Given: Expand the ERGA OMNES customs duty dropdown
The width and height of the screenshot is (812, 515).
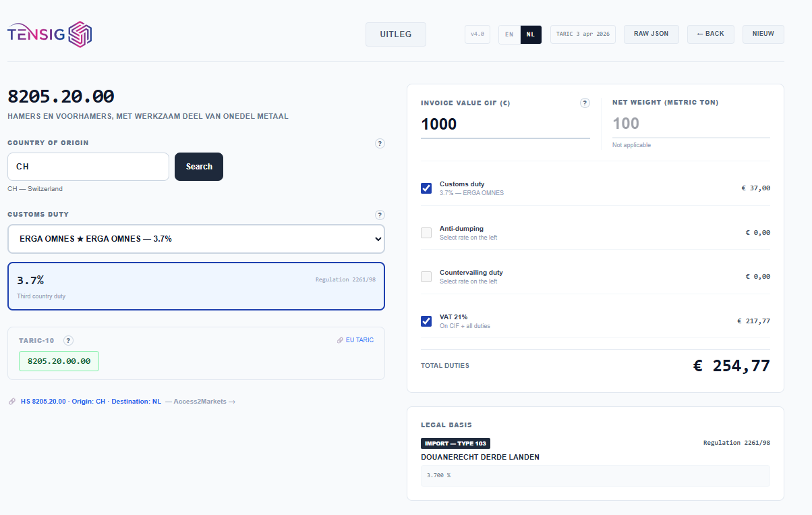Looking at the screenshot, I should (x=196, y=239).
